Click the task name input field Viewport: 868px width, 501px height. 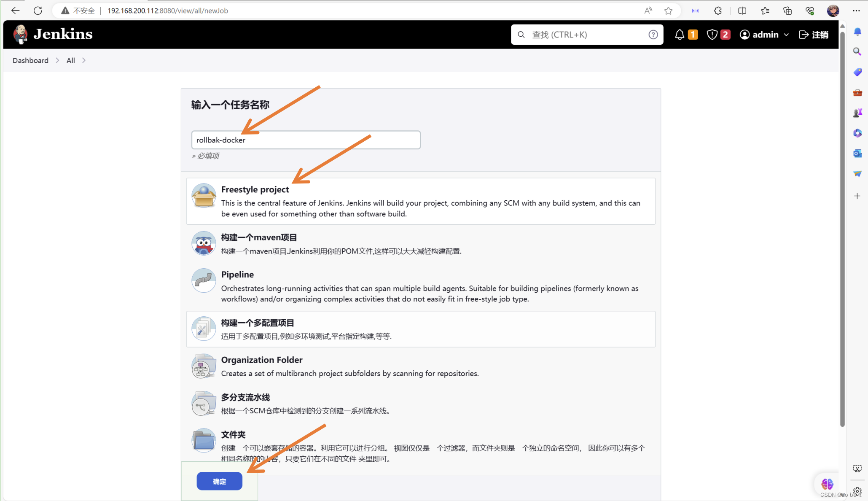coord(306,140)
